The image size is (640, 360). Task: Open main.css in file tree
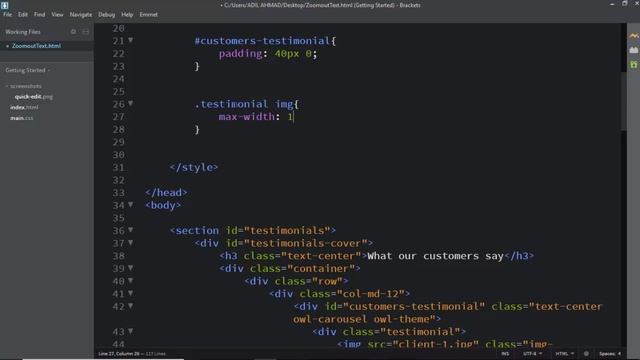tap(22, 118)
